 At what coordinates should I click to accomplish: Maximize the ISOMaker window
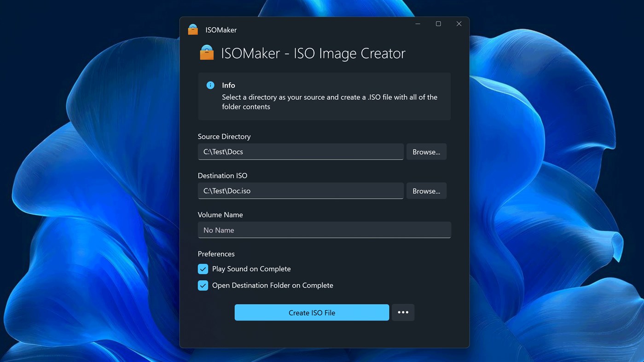(438, 23)
